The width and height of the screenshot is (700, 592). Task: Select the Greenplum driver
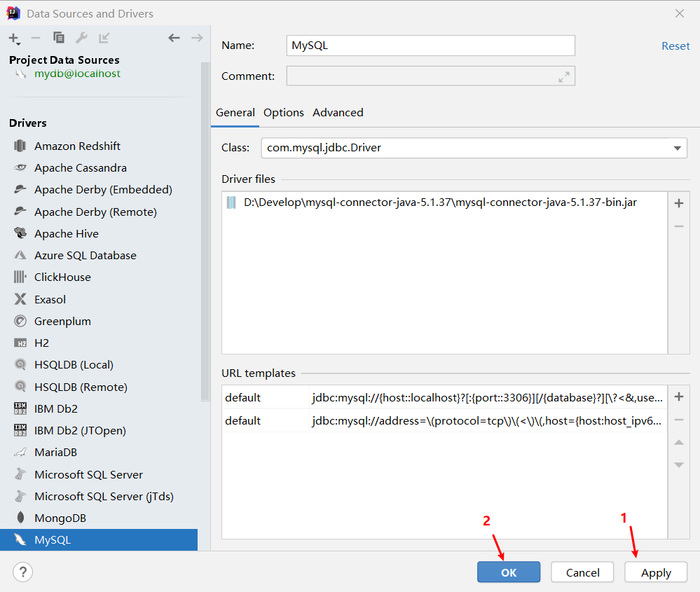[x=99, y=321]
